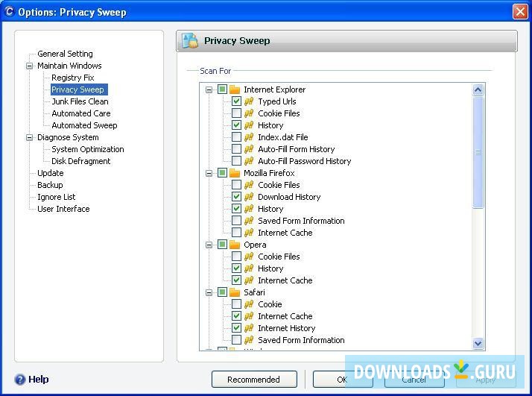532x396 pixels.
Task: Toggle the Safari group checkbox
Action: (x=222, y=292)
